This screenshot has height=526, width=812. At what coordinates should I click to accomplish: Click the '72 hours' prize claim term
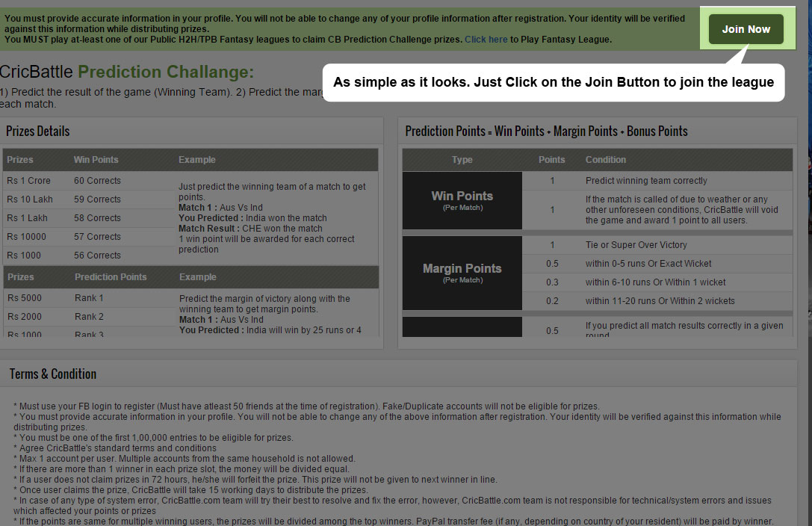coord(255,480)
